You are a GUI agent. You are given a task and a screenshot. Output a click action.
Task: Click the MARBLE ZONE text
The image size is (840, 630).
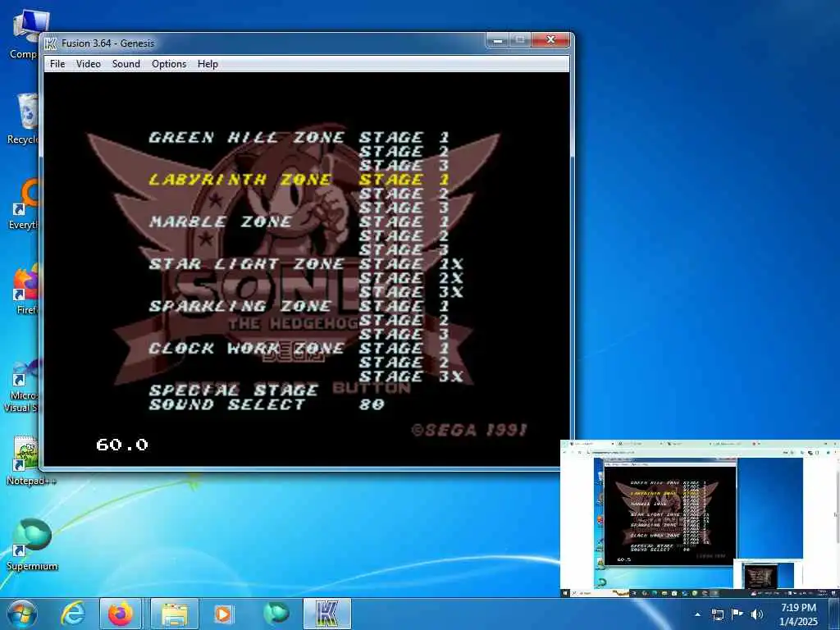point(221,221)
